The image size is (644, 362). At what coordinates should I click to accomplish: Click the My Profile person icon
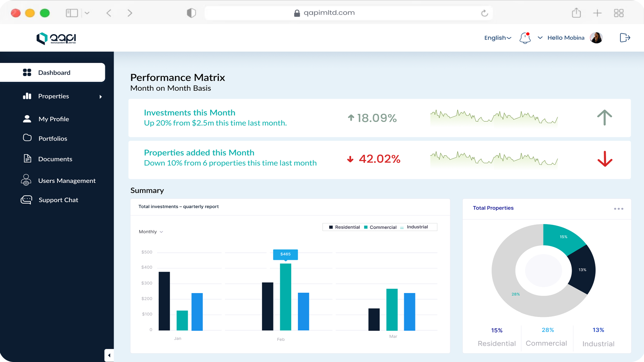[x=27, y=119]
